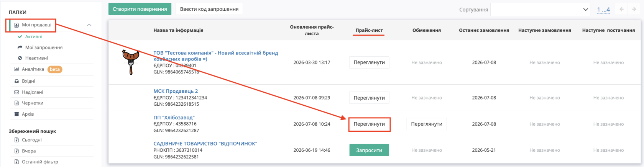This screenshot has width=644, height=167.
Task: Click the saved search icon beside Вчора
Action: point(16,151)
